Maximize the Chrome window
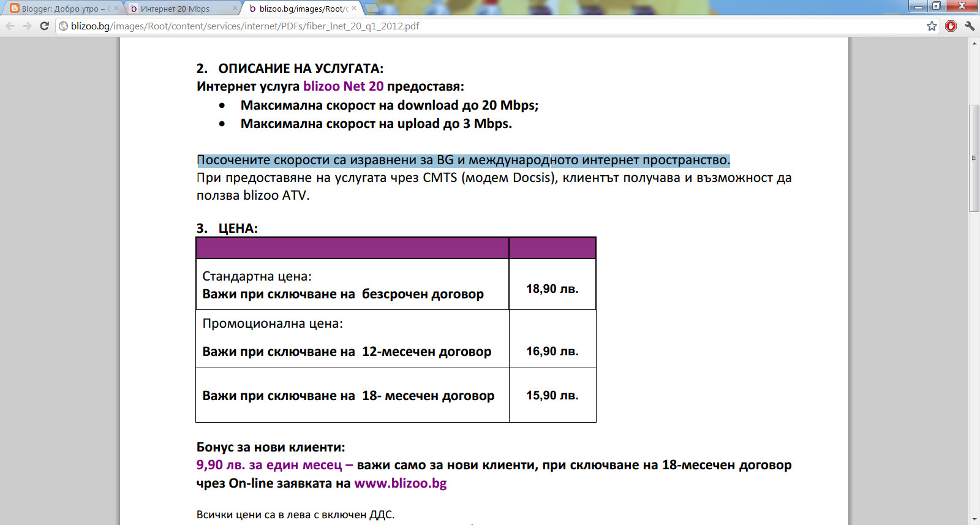 (x=936, y=6)
